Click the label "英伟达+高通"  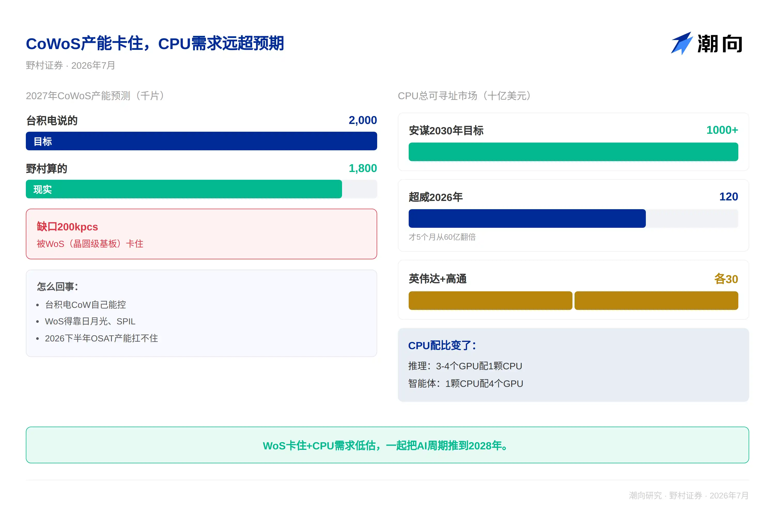point(438,279)
